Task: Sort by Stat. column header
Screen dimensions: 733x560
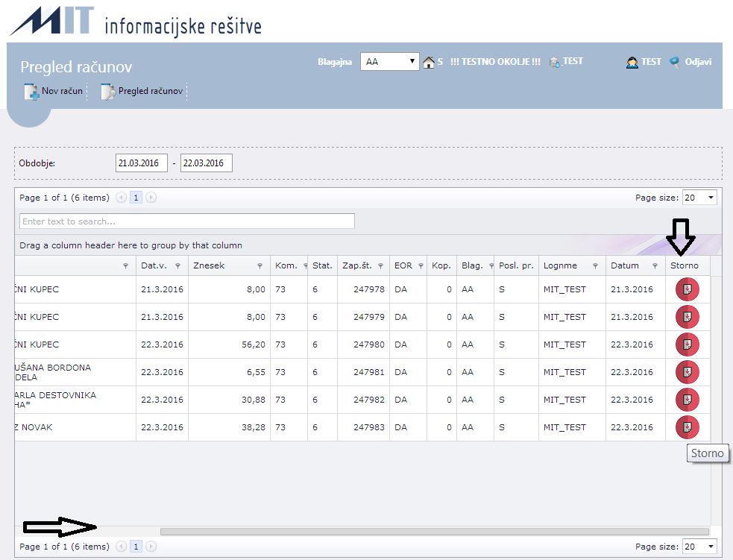Action: (322, 265)
